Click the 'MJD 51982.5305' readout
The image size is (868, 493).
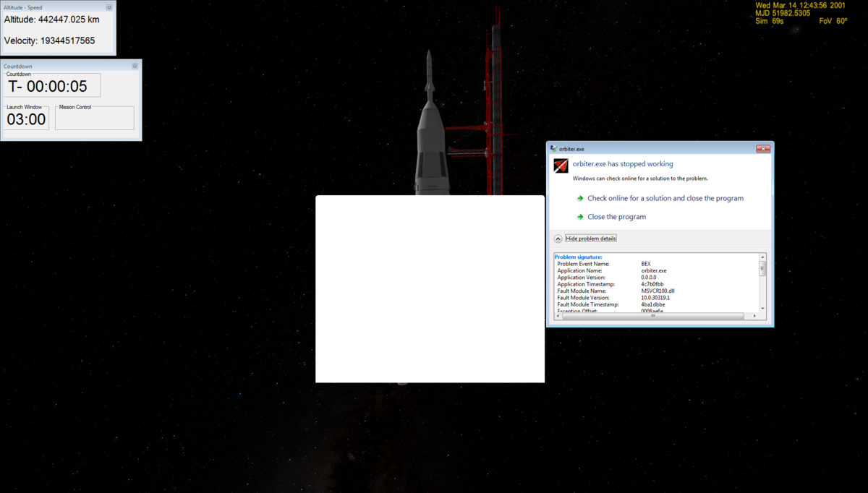[783, 13]
